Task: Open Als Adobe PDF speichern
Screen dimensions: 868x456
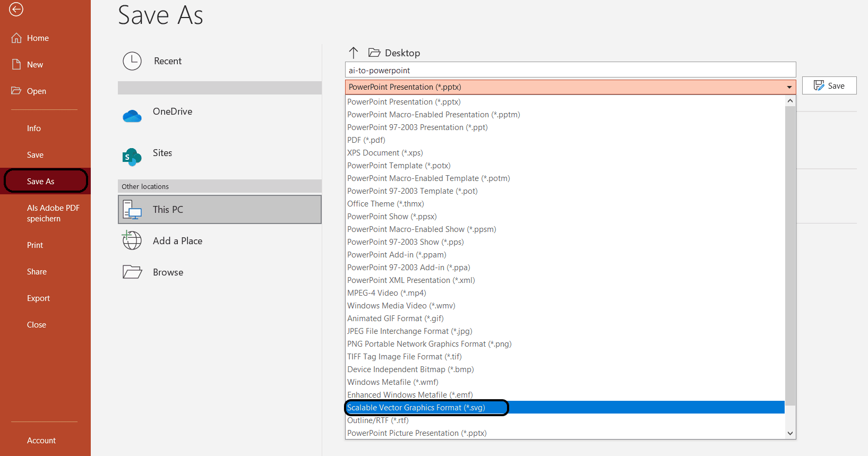Action: 53,213
